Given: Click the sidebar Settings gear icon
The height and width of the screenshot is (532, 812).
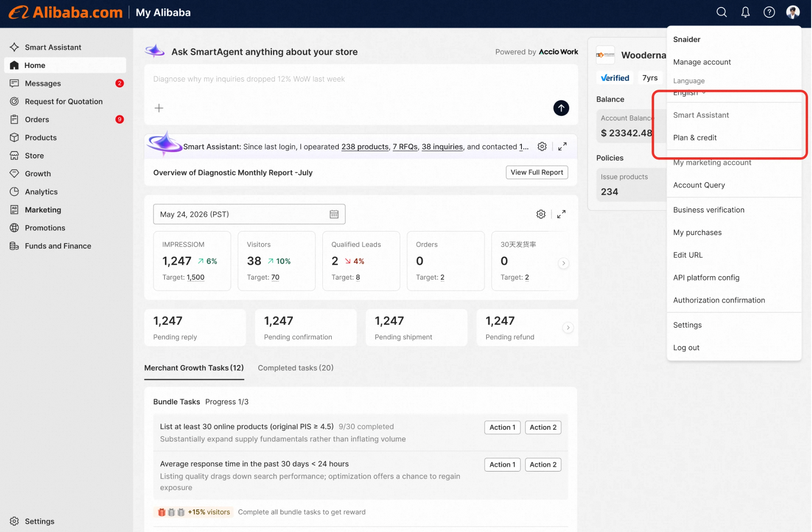Looking at the screenshot, I should click(15, 522).
